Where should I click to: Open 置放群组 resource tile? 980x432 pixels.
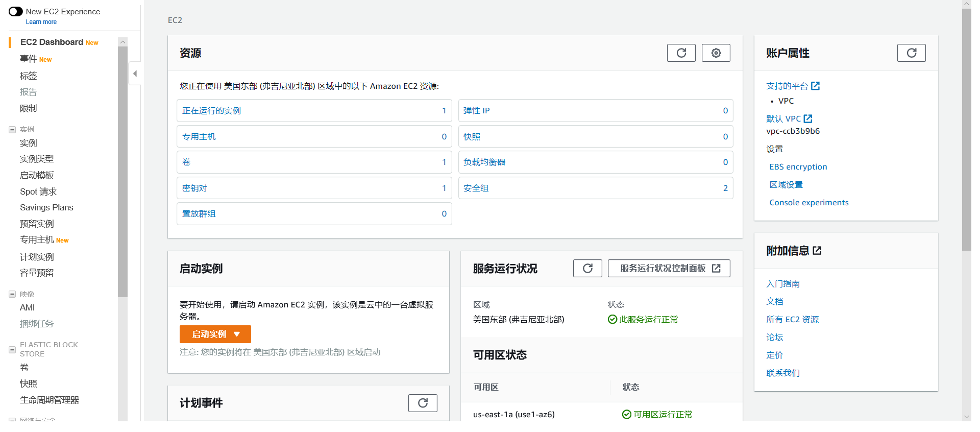click(x=314, y=214)
